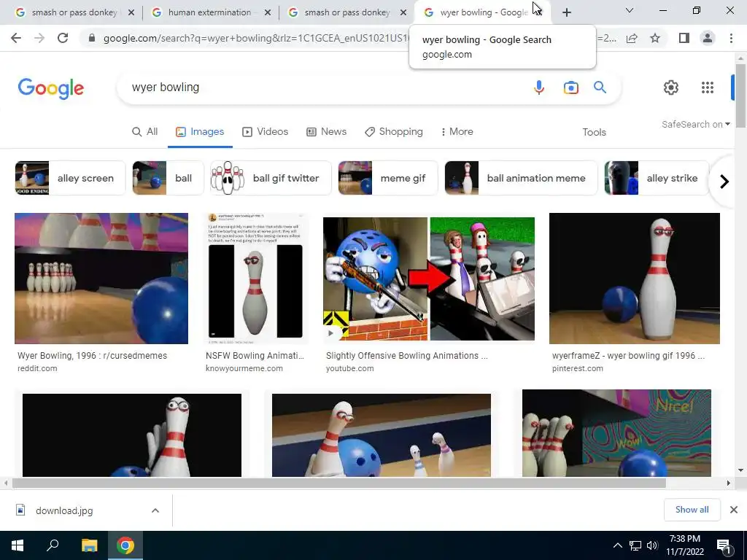Switch to the News tab
Image resolution: width=747 pixels, height=560 pixels.
click(326, 132)
